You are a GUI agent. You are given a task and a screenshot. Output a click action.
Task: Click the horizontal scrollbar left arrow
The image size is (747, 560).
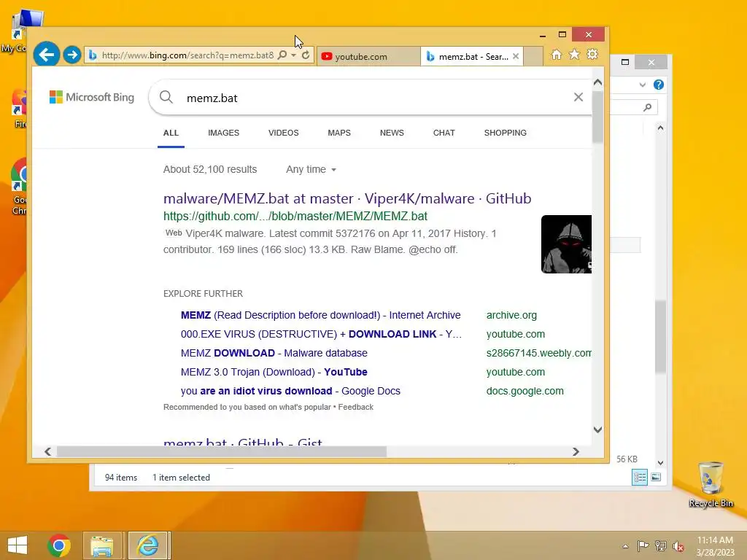click(x=47, y=451)
